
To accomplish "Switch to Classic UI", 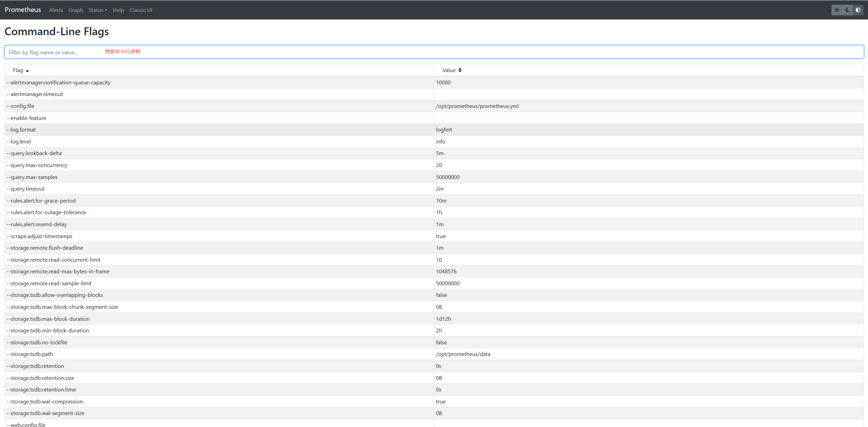I will pos(141,10).
